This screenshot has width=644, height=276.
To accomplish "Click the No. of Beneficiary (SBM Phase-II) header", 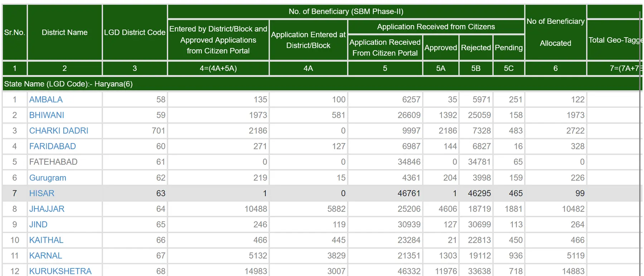I will pos(346,11).
